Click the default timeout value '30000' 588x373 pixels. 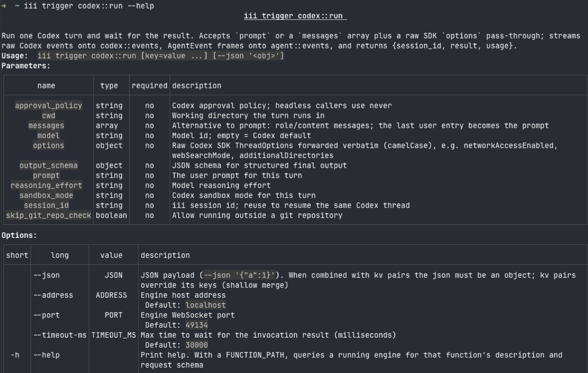[197, 345]
